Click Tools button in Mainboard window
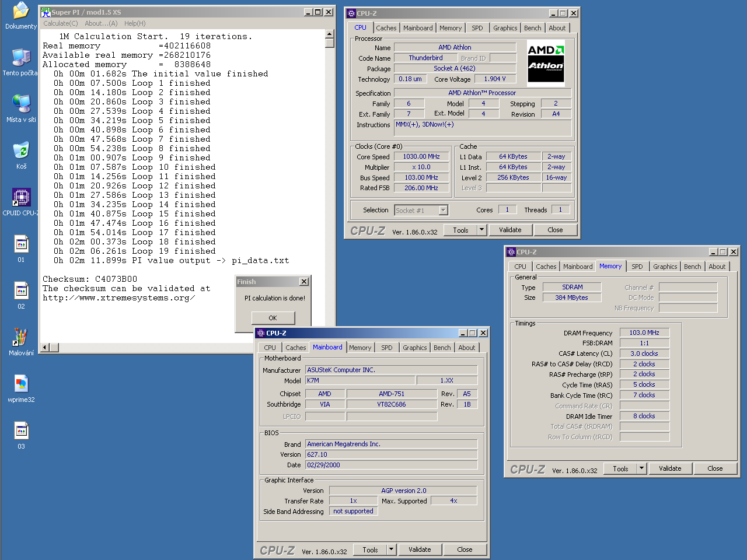The width and height of the screenshot is (747, 560). [371, 549]
